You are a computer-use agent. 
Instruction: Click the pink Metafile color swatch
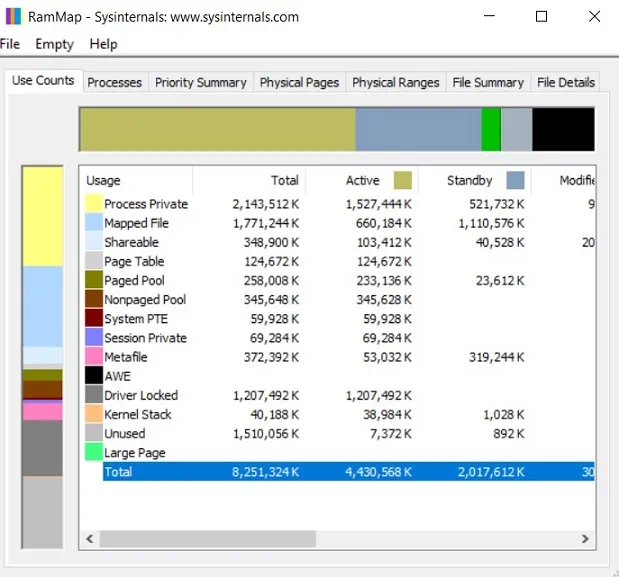coord(93,357)
